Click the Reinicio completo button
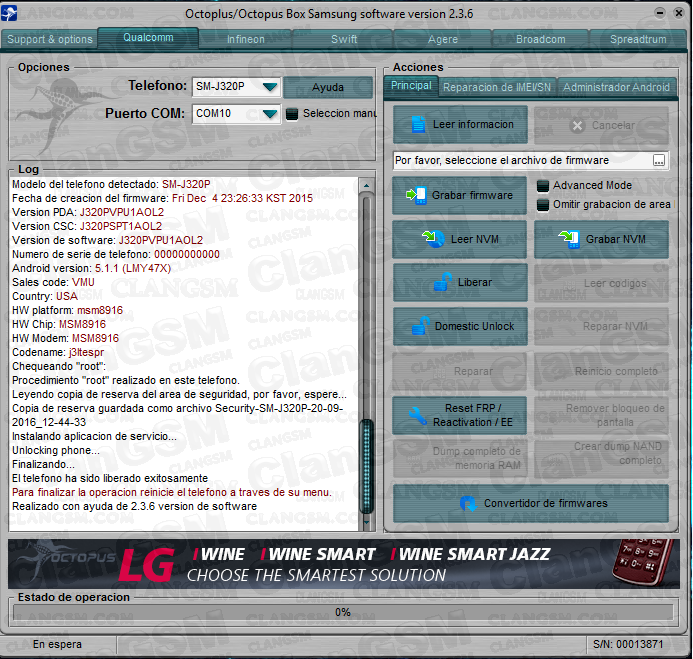Image resolution: width=693 pixels, height=659 pixels. coord(601,371)
